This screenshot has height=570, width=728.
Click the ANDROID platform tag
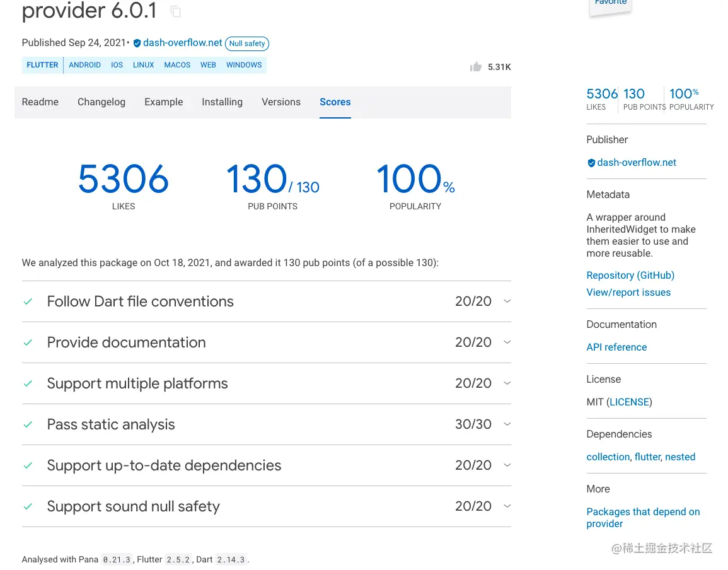[85, 65]
